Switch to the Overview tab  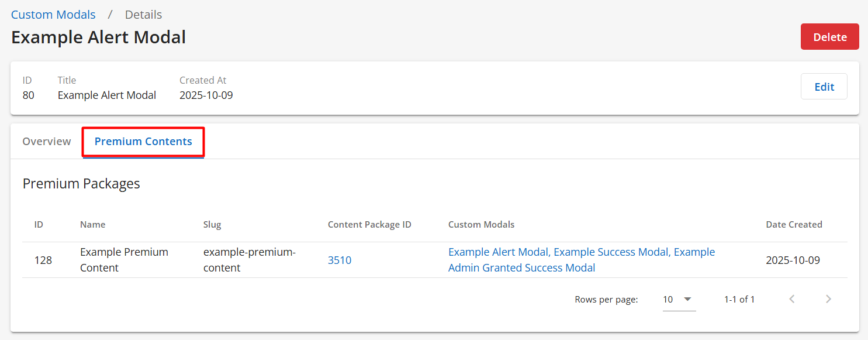[x=47, y=141]
